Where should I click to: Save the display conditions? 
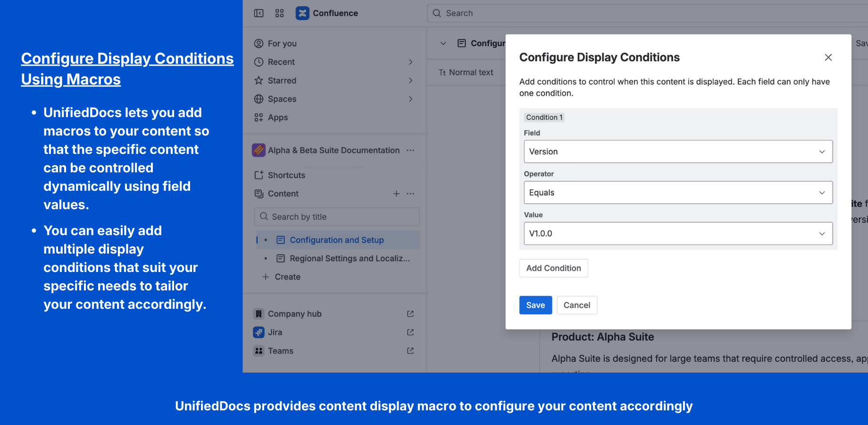pyautogui.click(x=535, y=305)
